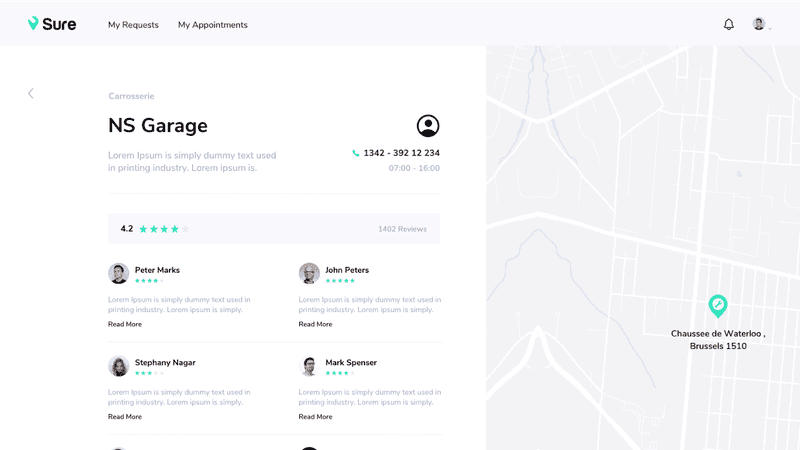Screen dimensions: 800x450
Task: Call phone number 1342 - 392 12 234
Action: click(x=401, y=153)
